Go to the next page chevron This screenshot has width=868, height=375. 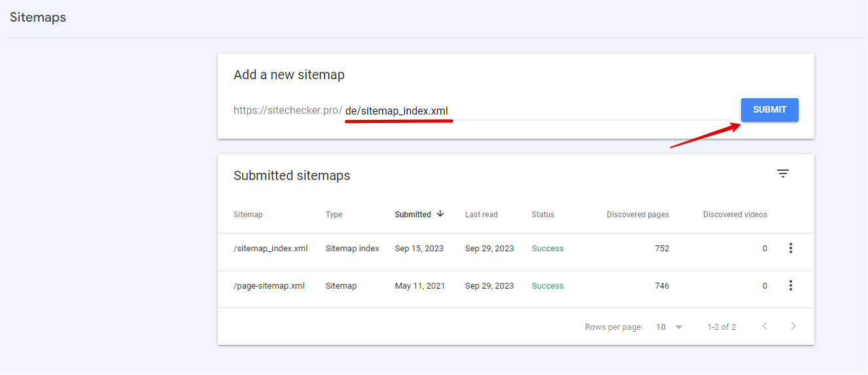[793, 326]
